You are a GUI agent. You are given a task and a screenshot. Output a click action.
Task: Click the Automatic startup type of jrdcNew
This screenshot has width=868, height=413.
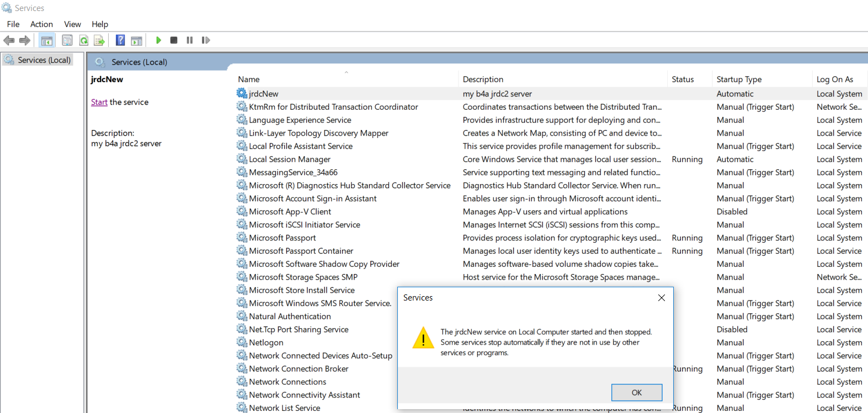[x=735, y=94]
